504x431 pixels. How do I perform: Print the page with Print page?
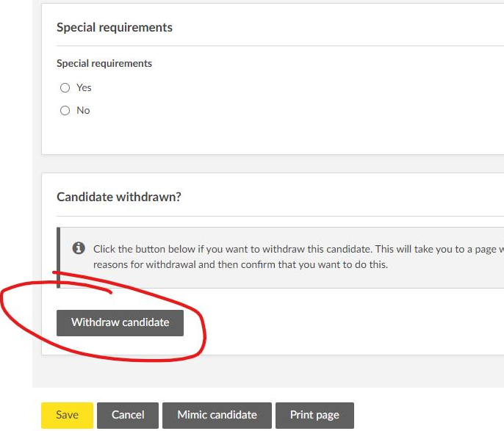[x=314, y=415]
